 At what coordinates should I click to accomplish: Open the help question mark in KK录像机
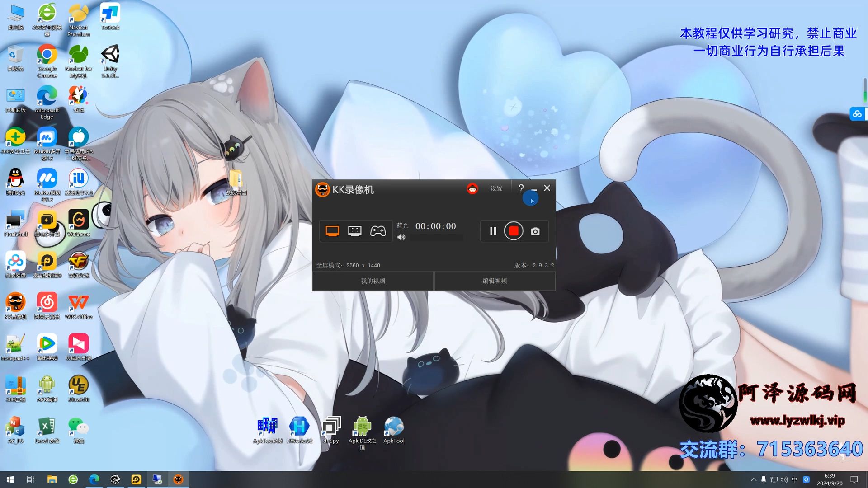pyautogui.click(x=521, y=188)
